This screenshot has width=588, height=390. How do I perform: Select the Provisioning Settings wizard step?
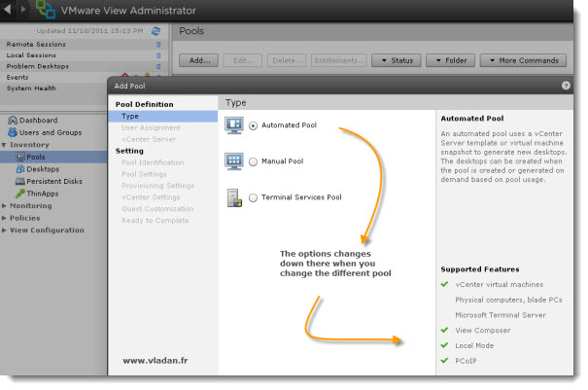[157, 186]
